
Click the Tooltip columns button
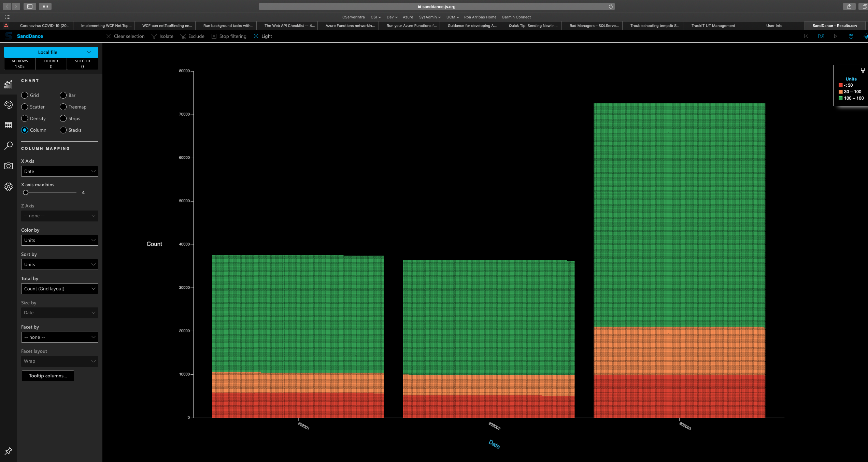(48, 376)
